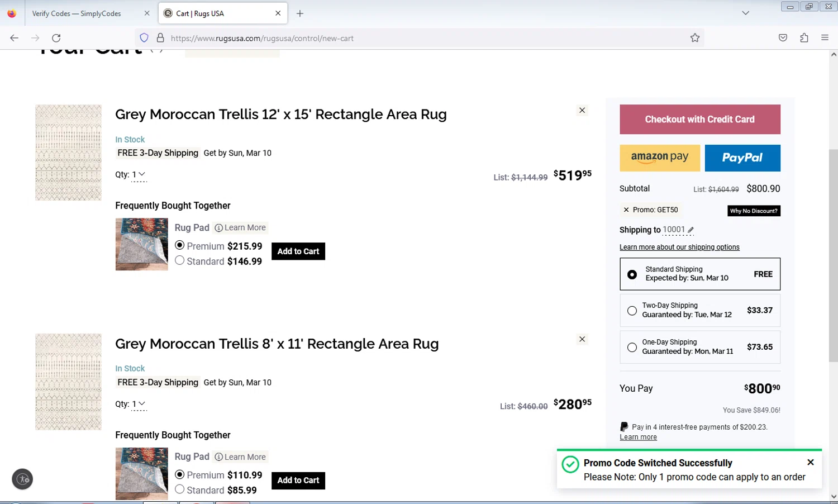Open Learn more about our shipping options
This screenshot has width=838, height=504.
click(679, 247)
